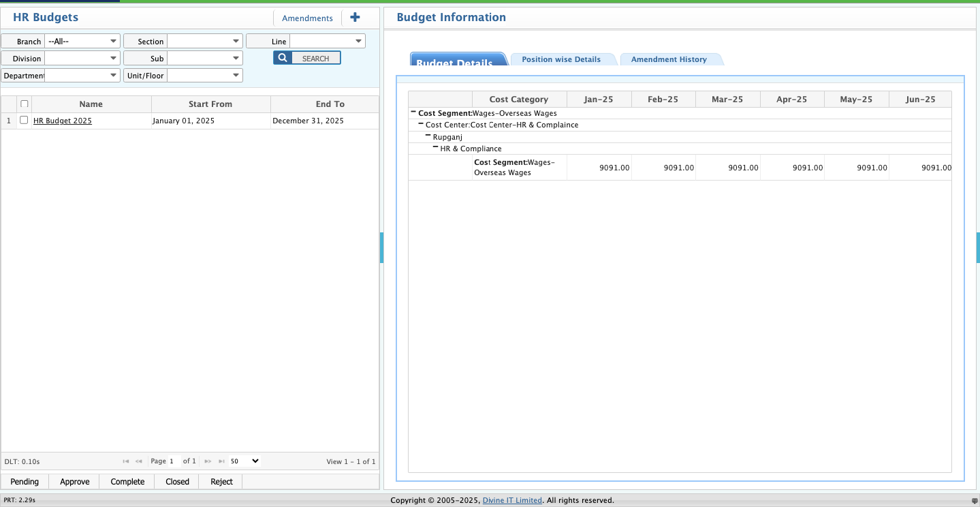The width and height of the screenshot is (980, 507).
Task: Click the SEARCH button
Action: (x=315, y=57)
